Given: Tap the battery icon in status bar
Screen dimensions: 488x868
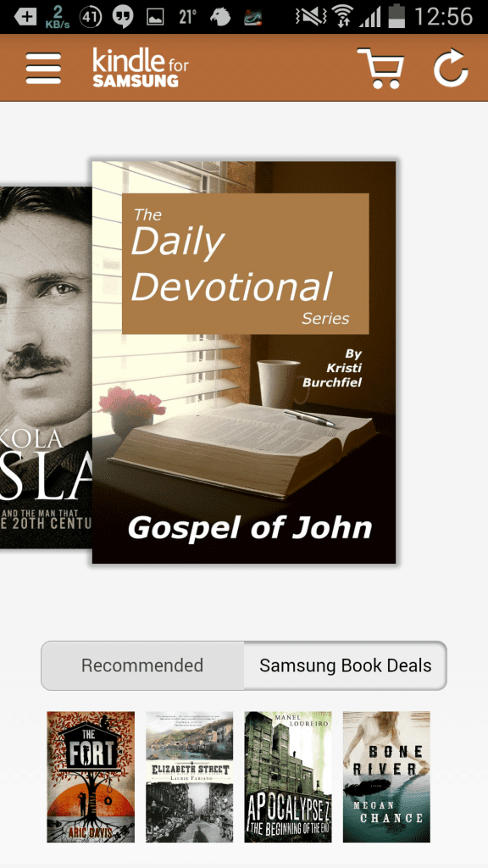Looking at the screenshot, I should tap(396, 16).
